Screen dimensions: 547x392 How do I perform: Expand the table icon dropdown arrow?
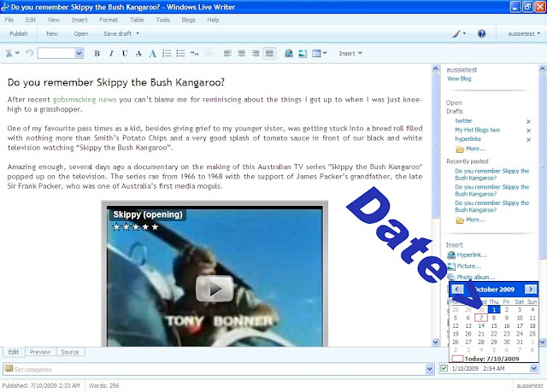tap(325, 53)
